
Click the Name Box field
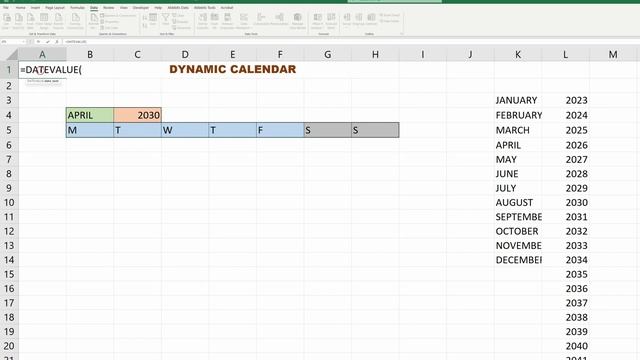point(12,42)
